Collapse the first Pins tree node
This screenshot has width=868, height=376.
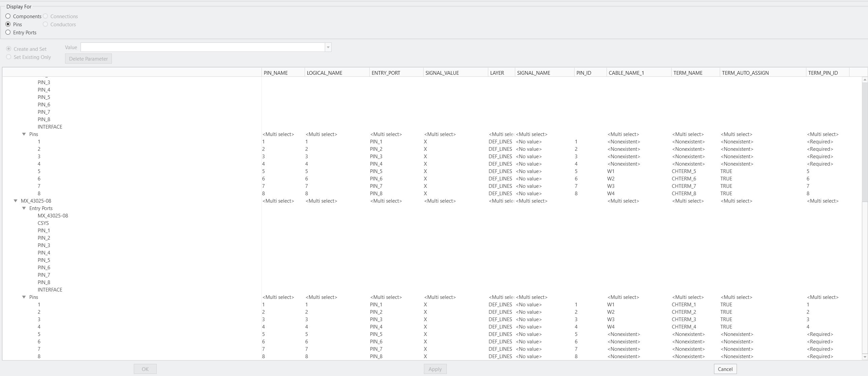[x=24, y=134]
